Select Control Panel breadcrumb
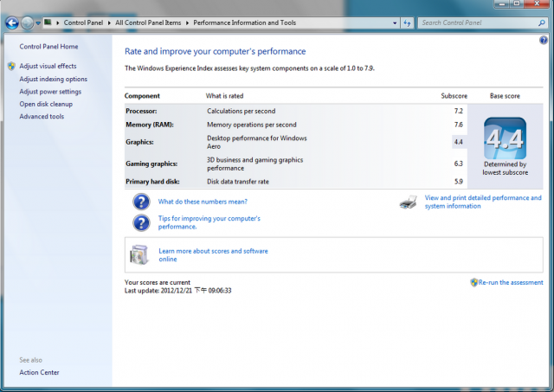 (x=83, y=22)
